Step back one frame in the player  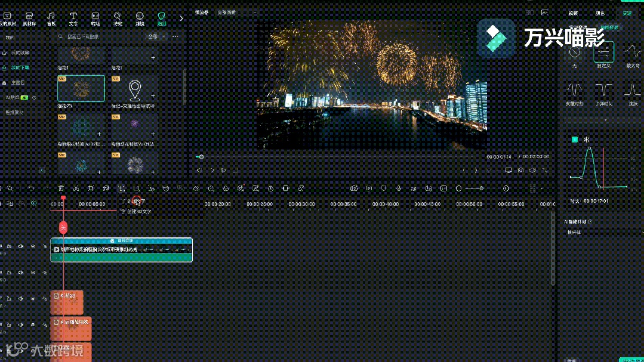[199, 171]
